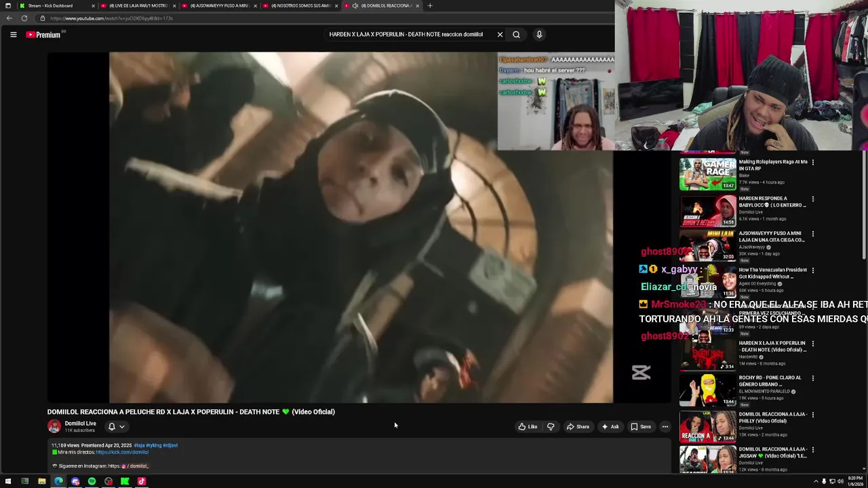Open the menu for HARDEN RESPONDE A BABYLOCC

click(813, 199)
